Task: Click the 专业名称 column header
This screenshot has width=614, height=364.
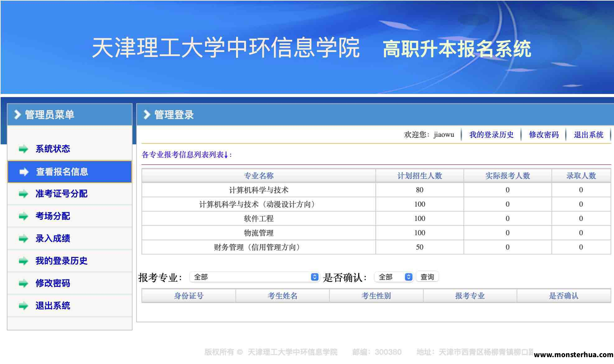Action: pyautogui.click(x=259, y=176)
